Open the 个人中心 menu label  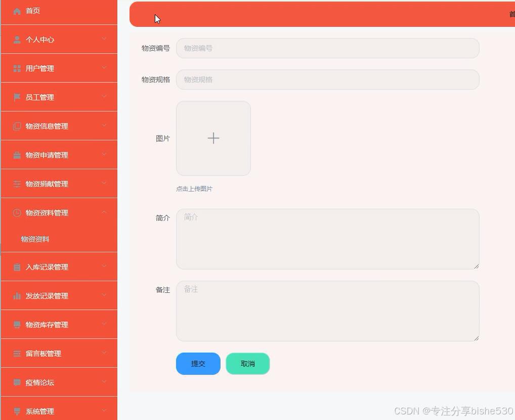click(40, 40)
